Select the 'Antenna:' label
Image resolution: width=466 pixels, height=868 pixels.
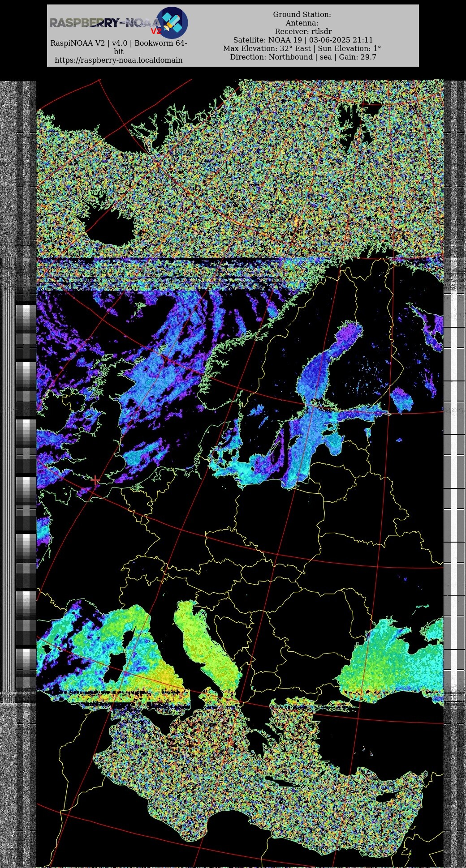click(x=302, y=23)
